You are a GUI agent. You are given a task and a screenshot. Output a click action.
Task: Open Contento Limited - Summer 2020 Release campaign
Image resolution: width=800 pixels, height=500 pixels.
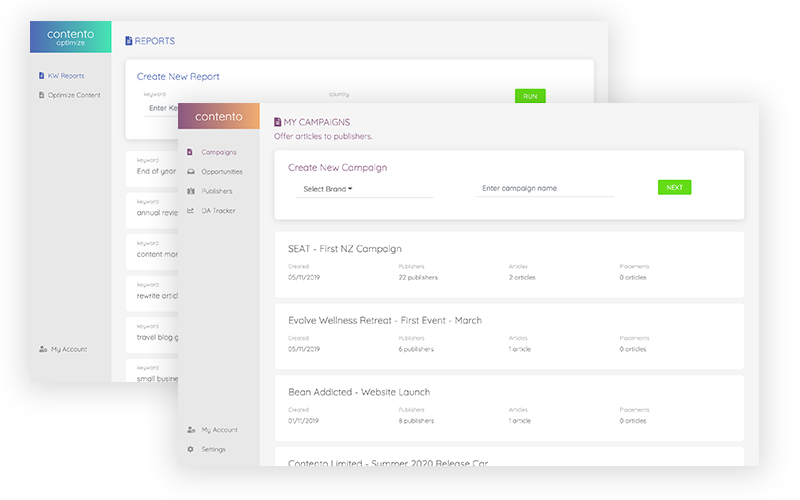coord(509,457)
